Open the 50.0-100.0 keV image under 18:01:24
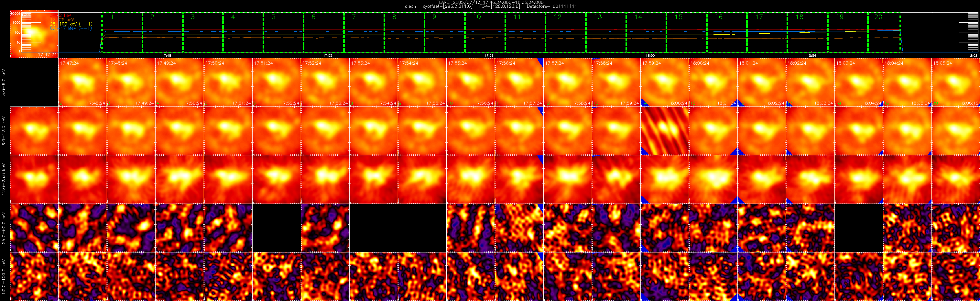The height and width of the screenshot is (301, 980). (x=762, y=276)
